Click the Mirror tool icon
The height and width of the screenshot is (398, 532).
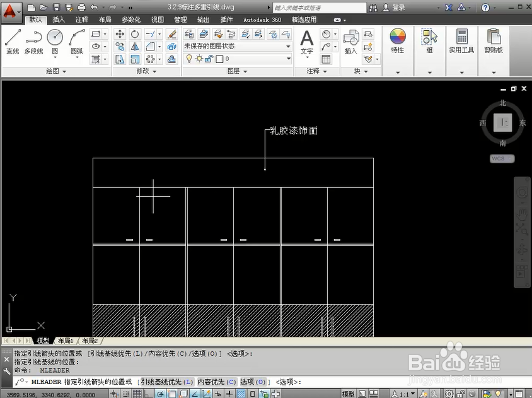135,47
